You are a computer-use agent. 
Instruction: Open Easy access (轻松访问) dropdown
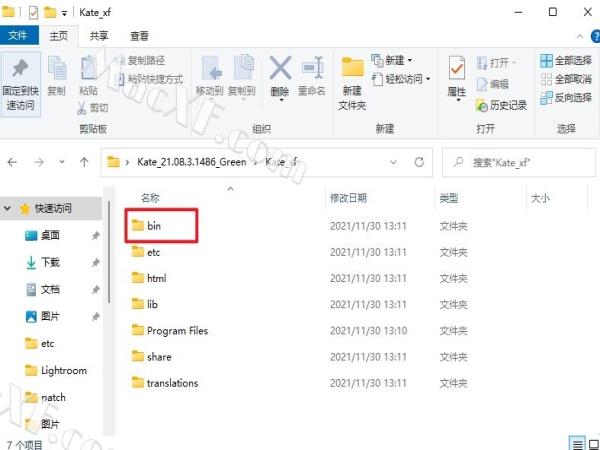[x=401, y=79]
